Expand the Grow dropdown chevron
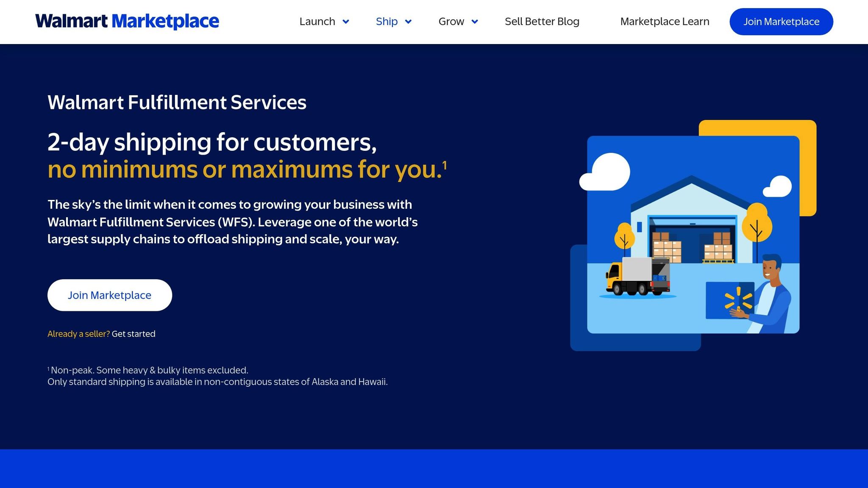868x488 pixels. click(475, 22)
